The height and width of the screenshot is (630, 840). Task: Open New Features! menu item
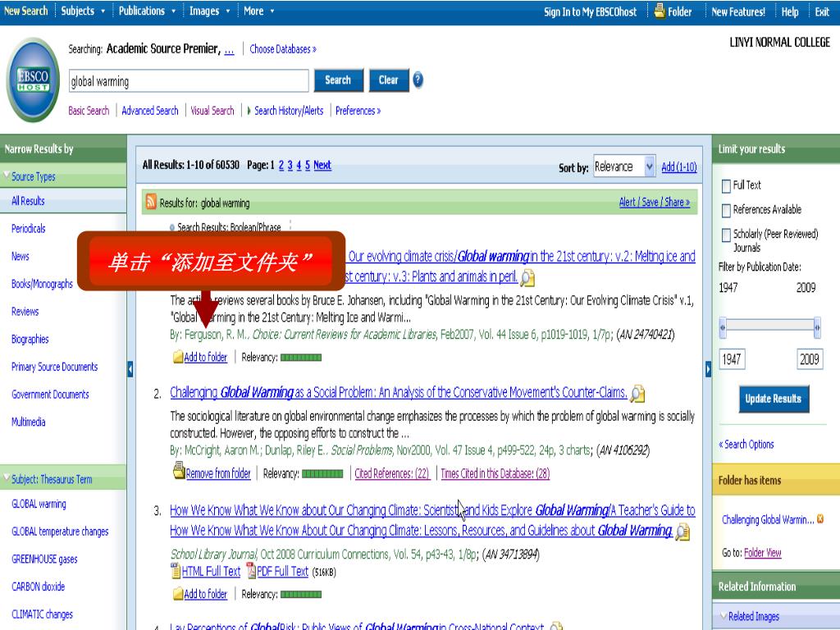pos(738,11)
